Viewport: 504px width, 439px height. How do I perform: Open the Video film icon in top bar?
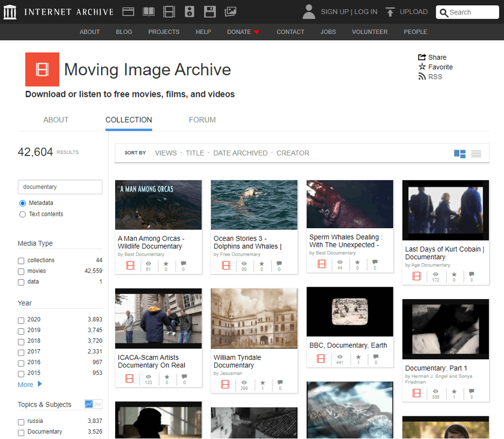point(169,12)
